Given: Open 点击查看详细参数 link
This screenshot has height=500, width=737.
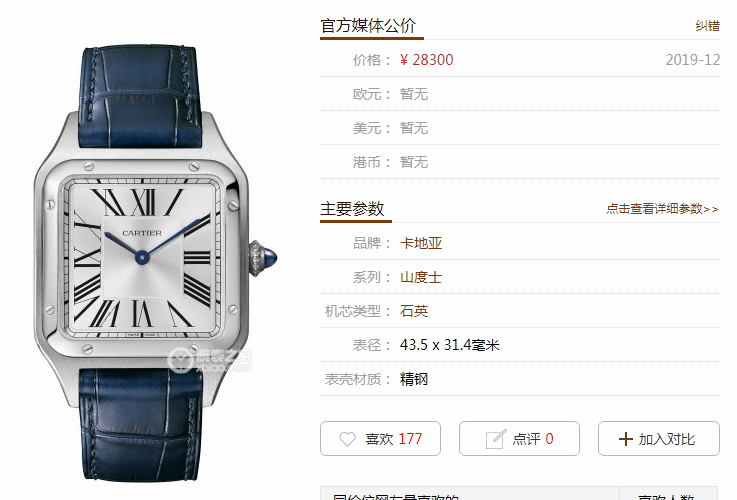Looking at the screenshot, I should [662, 209].
